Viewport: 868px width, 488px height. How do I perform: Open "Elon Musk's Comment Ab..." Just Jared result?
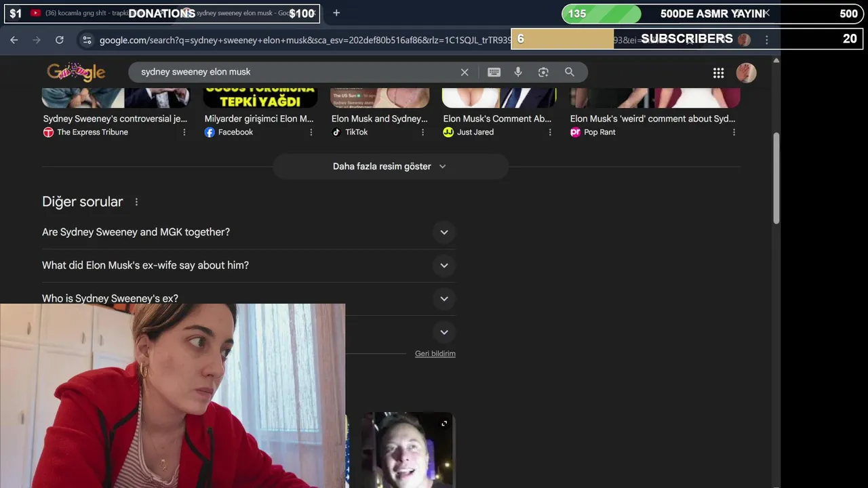coord(497,119)
